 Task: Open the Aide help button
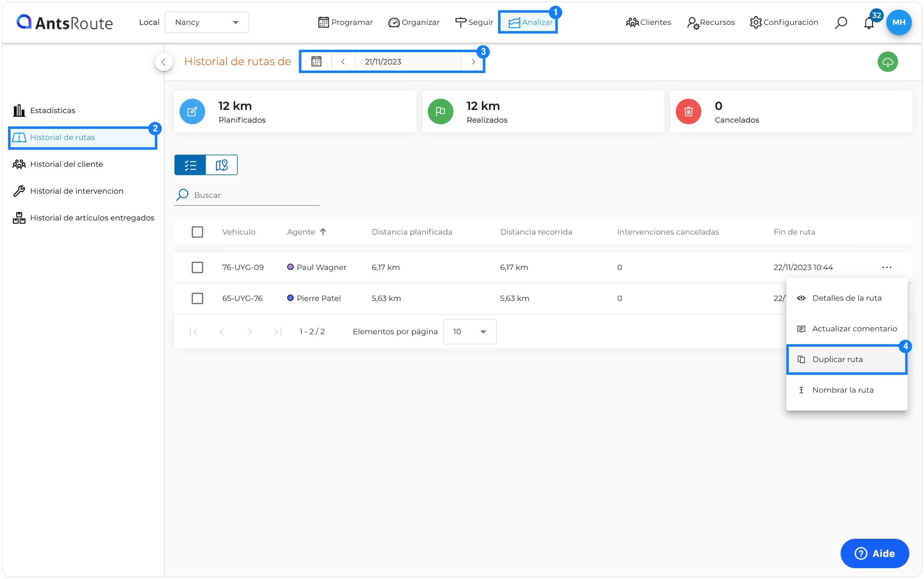pyautogui.click(x=874, y=553)
